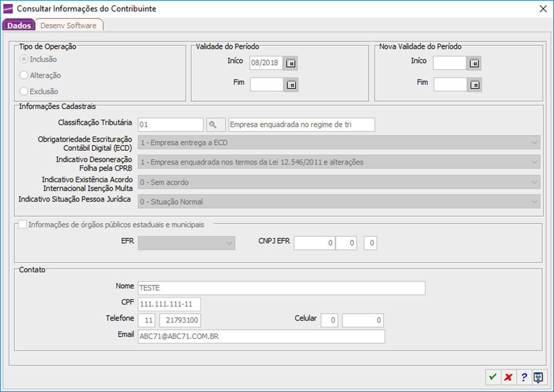This screenshot has width=554, height=392.
Task: Click the Nova Validade Início field
Action: (450, 63)
